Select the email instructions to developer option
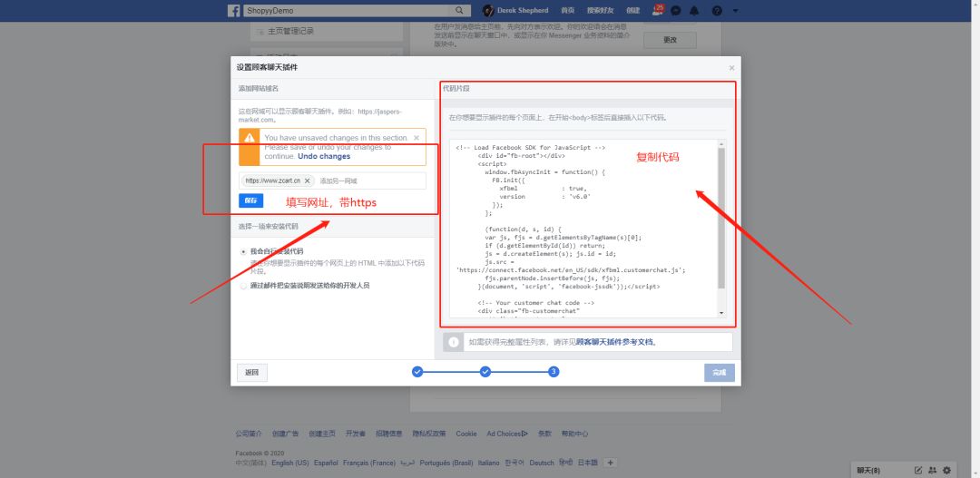This screenshot has height=478, width=980. point(243,285)
